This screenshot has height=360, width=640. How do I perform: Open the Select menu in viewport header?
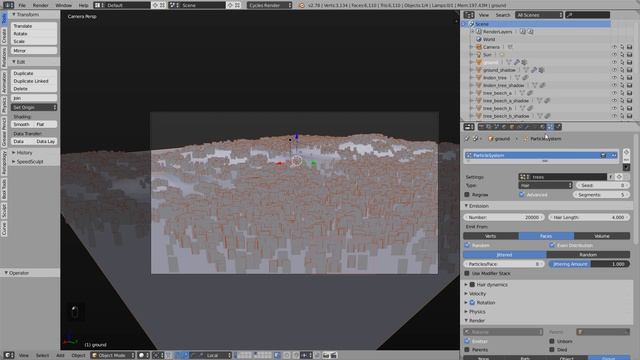[x=42, y=356]
